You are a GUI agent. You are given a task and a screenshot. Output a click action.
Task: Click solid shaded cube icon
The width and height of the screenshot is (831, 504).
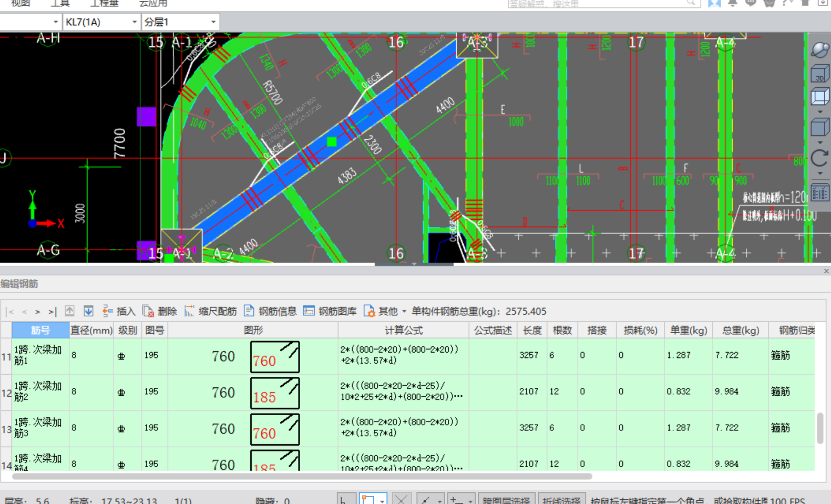tap(820, 127)
